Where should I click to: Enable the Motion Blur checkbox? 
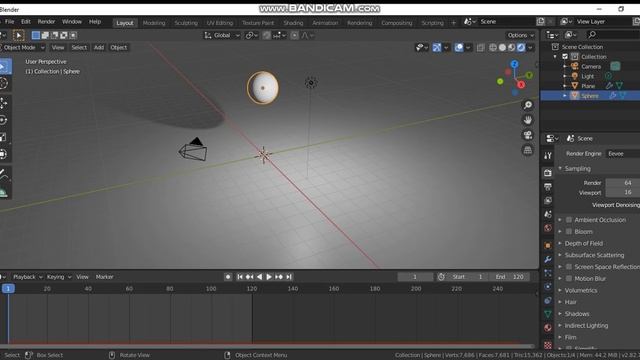tap(569, 278)
